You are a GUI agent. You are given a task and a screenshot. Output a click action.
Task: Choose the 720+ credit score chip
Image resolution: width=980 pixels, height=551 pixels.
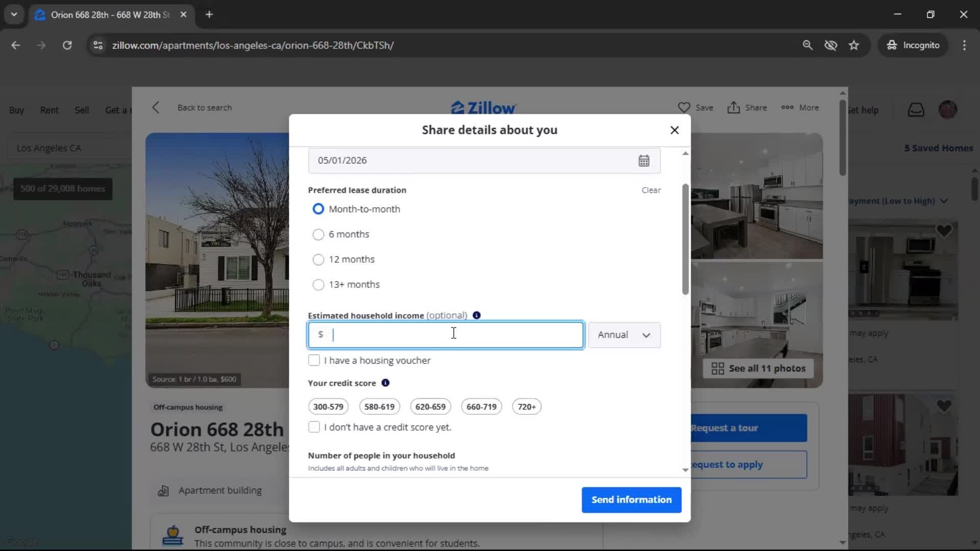(526, 407)
